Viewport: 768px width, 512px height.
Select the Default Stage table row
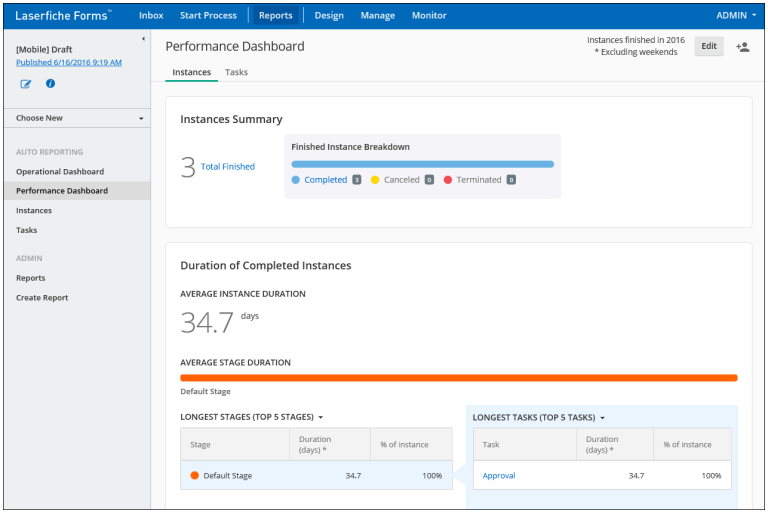pos(316,475)
